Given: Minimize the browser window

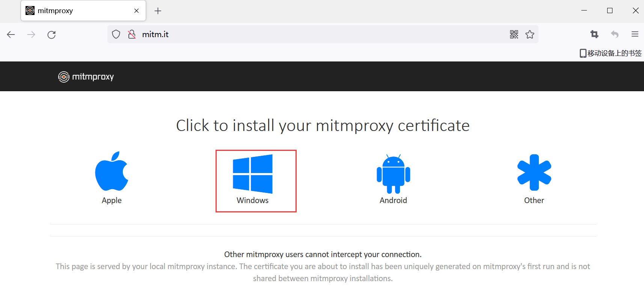Looking at the screenshot, I should tap(584, 11).
